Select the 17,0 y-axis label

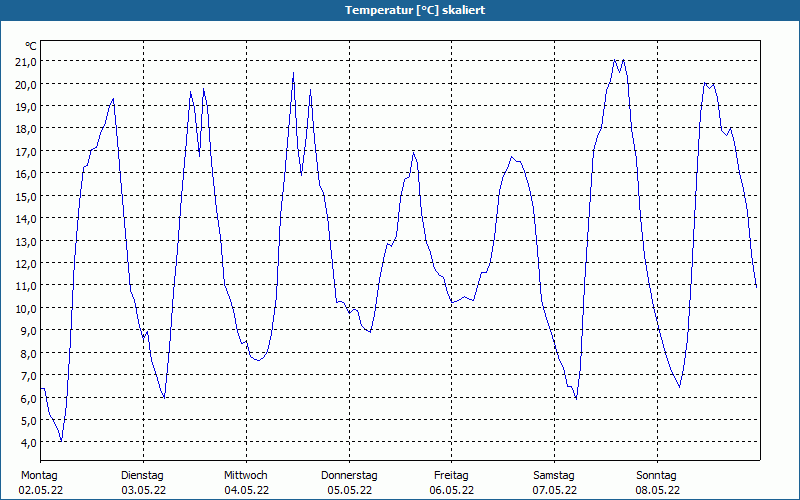tap(26, 152)
